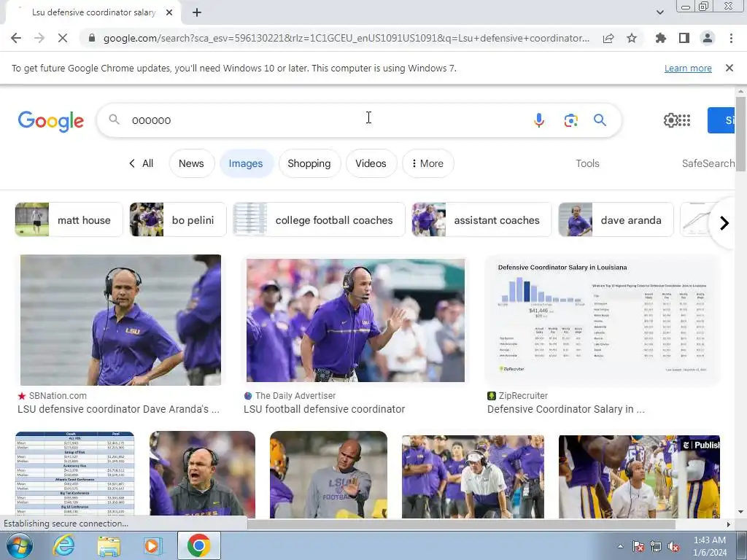Click the browser back arrow
Viewport: 747px width, 560px height.
pos(16,38)
